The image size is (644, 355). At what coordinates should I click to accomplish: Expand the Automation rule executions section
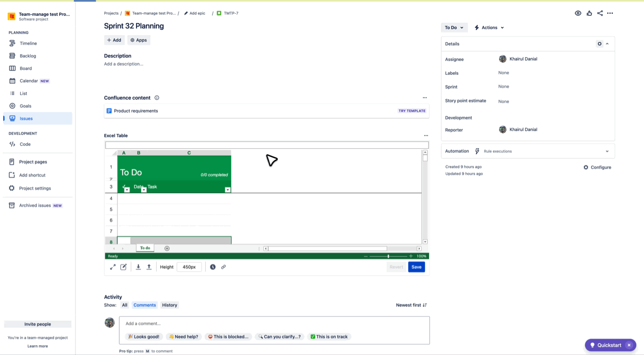pos(607,151)
